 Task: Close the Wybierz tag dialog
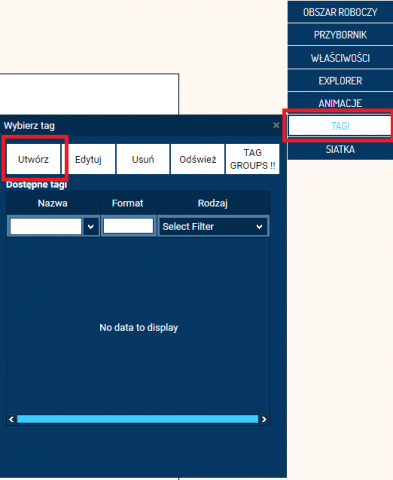(276, 125)
